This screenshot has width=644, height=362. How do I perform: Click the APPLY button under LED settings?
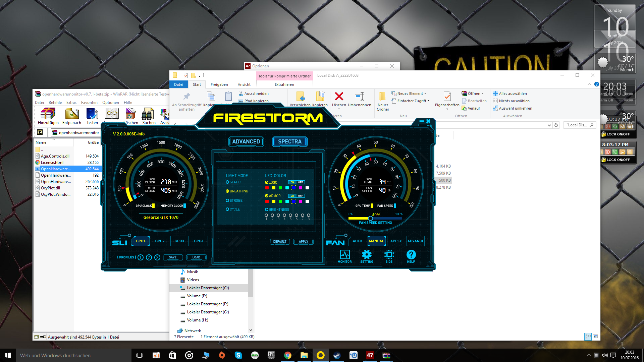click(303, 242)
